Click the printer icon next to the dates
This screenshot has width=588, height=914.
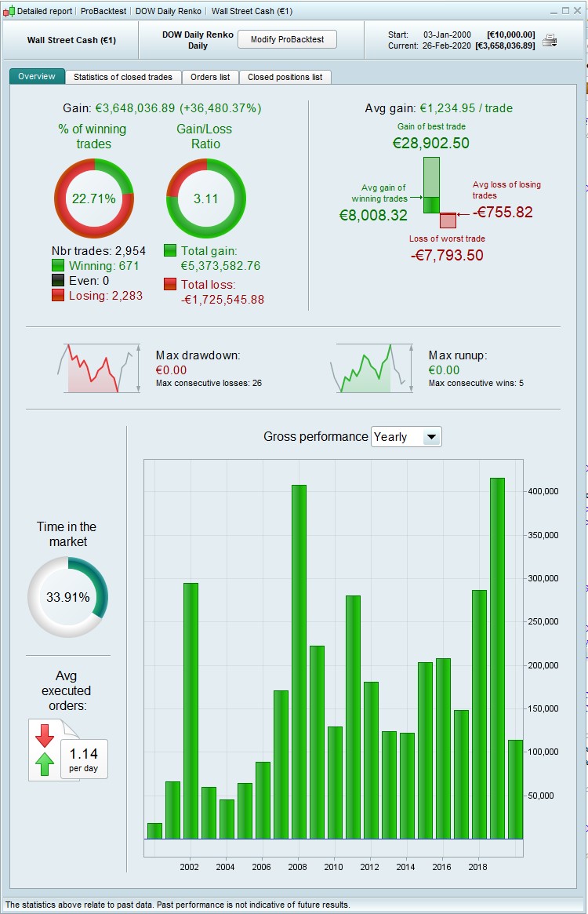pos(550,40)
